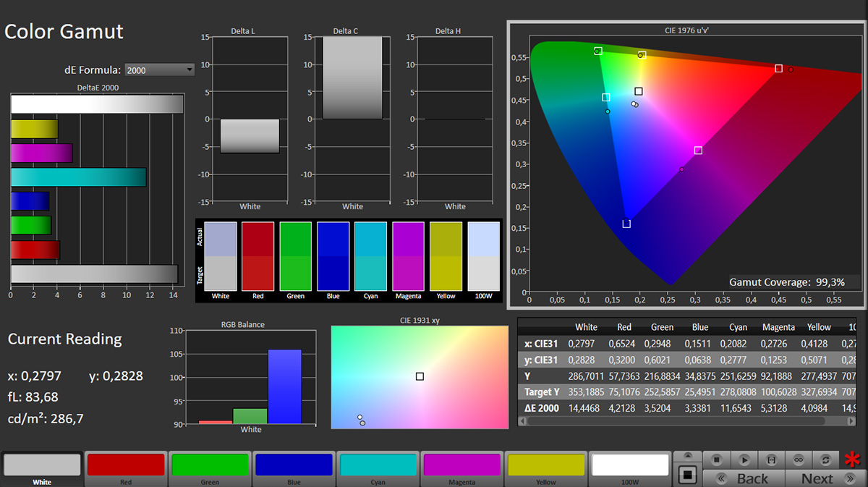Click the 'Gamut Coverage: 99,3%' text

tap(787, 282)
